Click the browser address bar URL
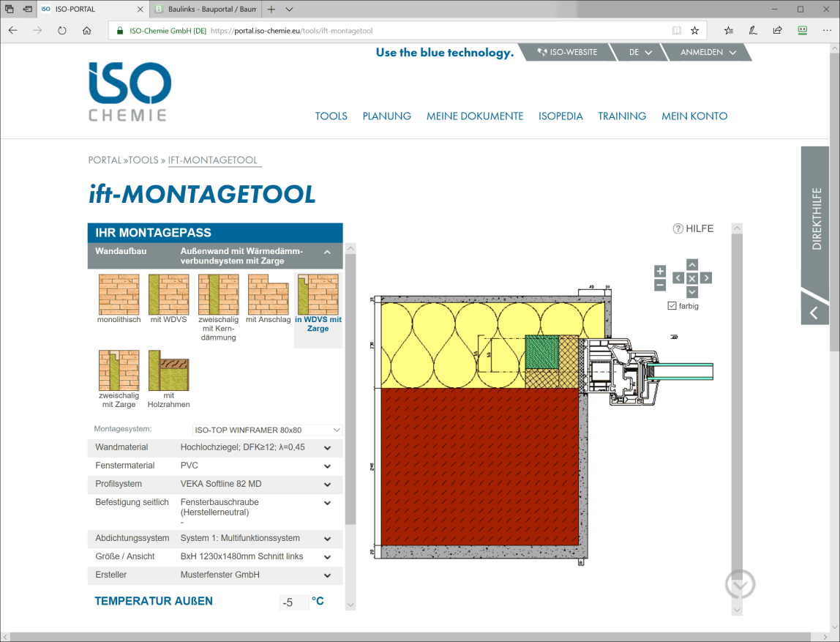Viewport: 840px width, 642px height. pos(291,31)
